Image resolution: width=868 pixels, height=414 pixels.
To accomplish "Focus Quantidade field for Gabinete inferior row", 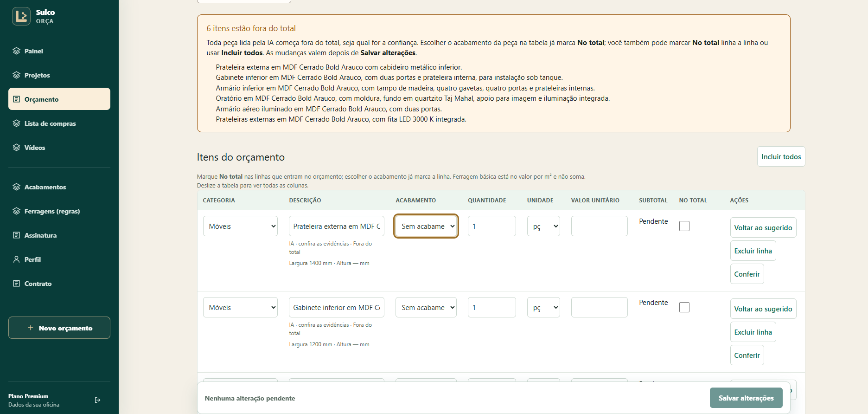I will point(491,307).
